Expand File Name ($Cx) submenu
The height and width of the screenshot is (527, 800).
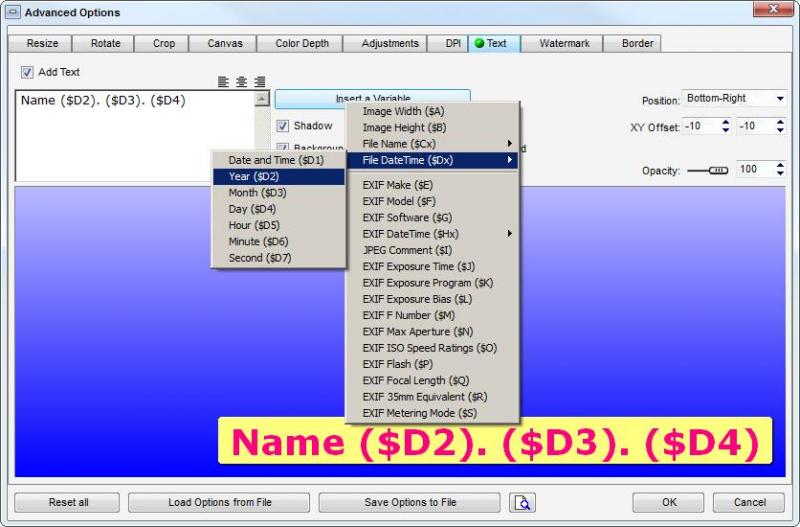click(x=432, y=144)
